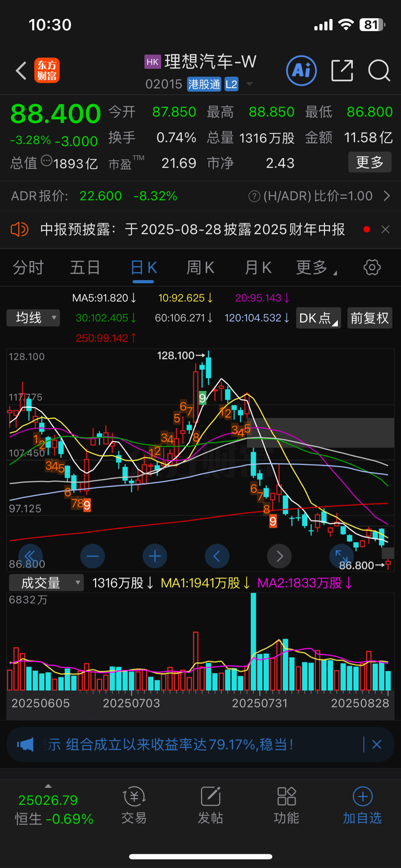Switch to the 月K tab
The height and width of the screenshot is (868, 401).
[x=258, y=267]
